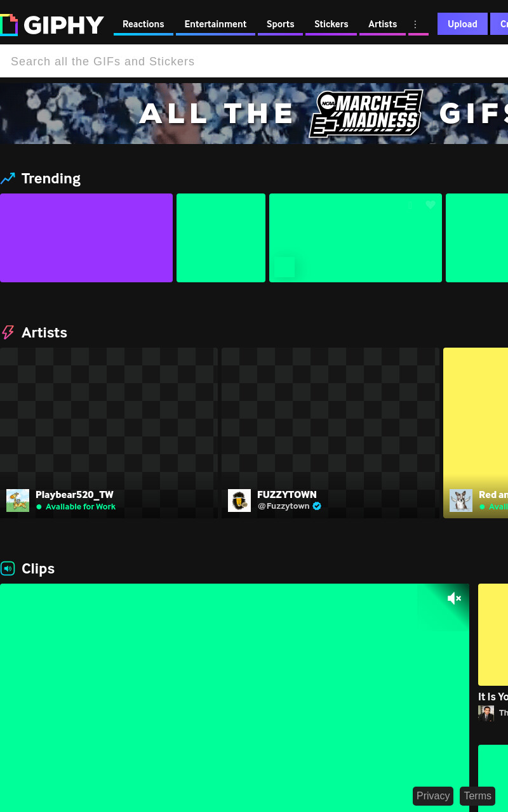Open the Artists menu item
This screenshot has height=812, width=508.
pyautogui.click(x=382, y=24)
